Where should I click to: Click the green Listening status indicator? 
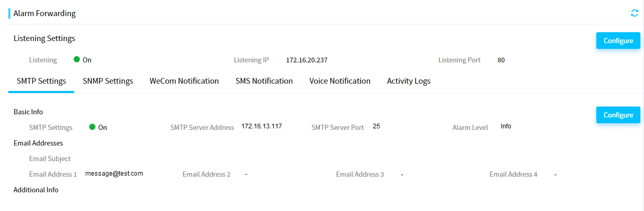click(77, 60)
